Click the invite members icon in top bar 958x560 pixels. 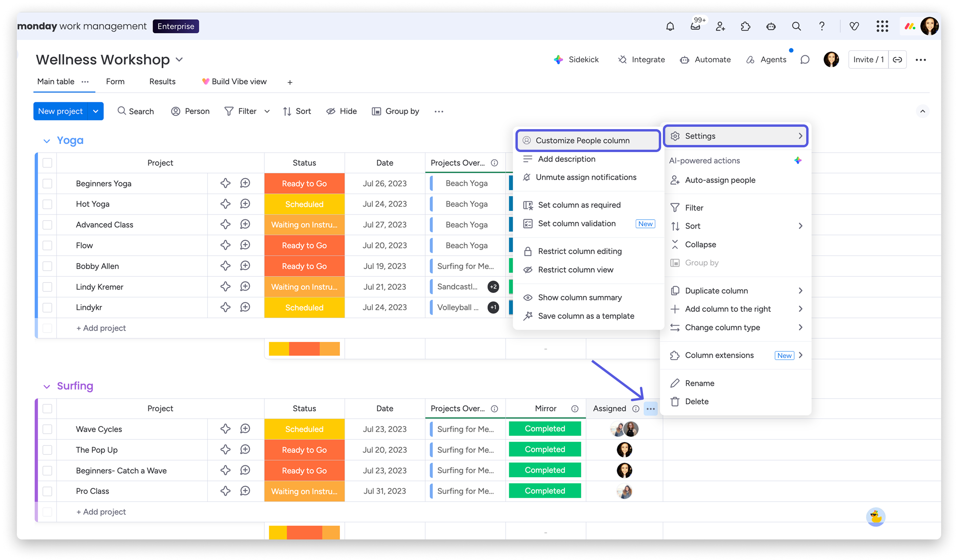tap(721, 26)
